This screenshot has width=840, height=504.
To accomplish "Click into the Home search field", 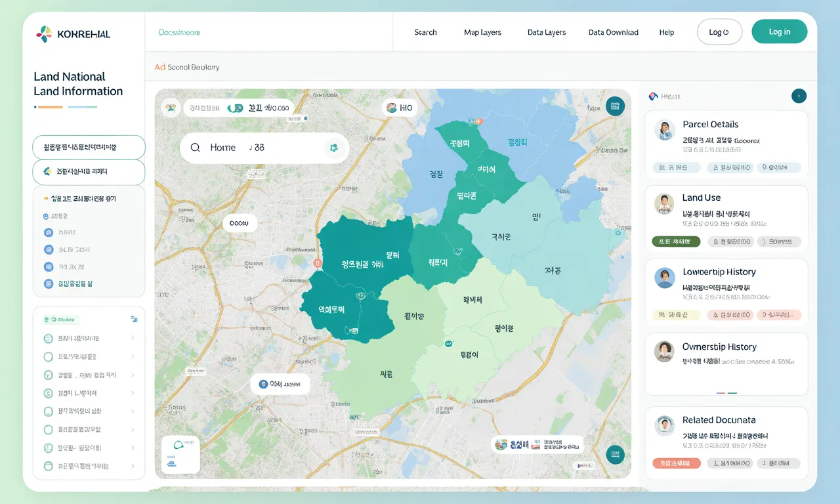I will pyautogui.click(x=264, y=148).
